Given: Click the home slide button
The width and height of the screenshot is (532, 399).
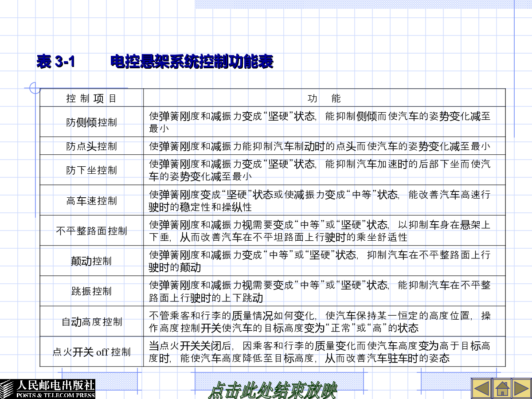Looking at the screenshot, I should tap(501, 388).
